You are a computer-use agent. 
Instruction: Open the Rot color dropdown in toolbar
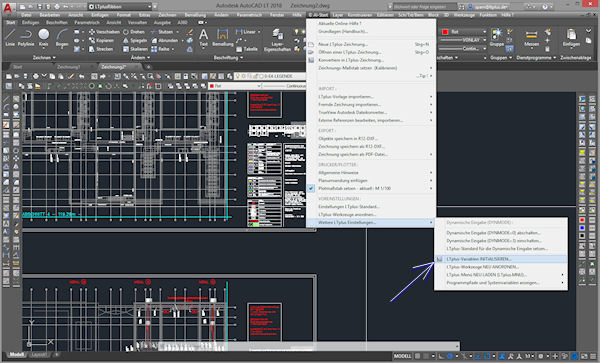click(235, 86)
